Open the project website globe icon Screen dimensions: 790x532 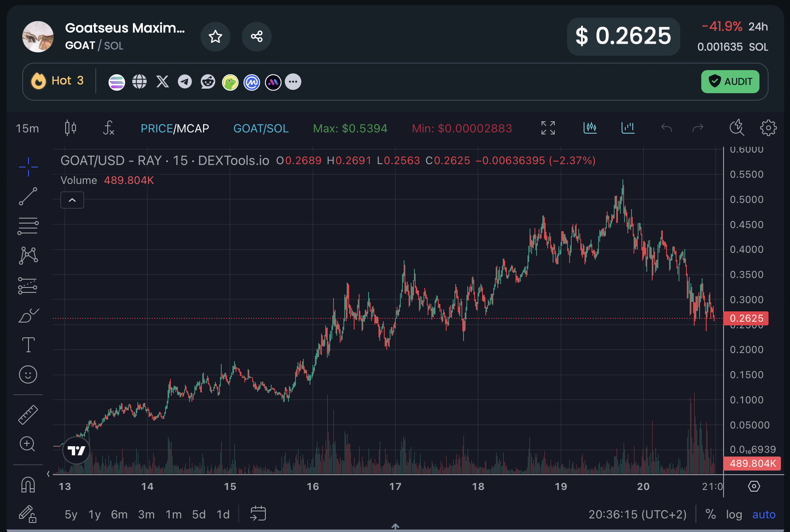pos(140,82)
